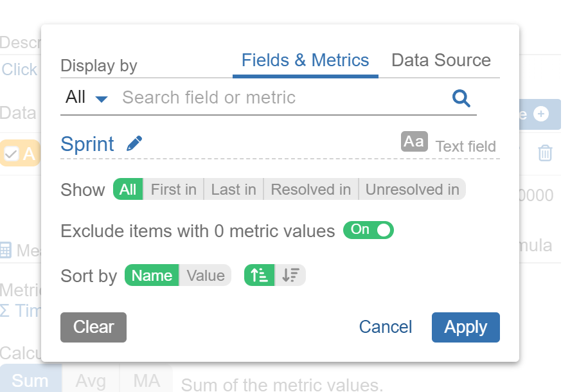Select Resolved in from Show options
Screen dimensions: 570x392
(310, 189)
